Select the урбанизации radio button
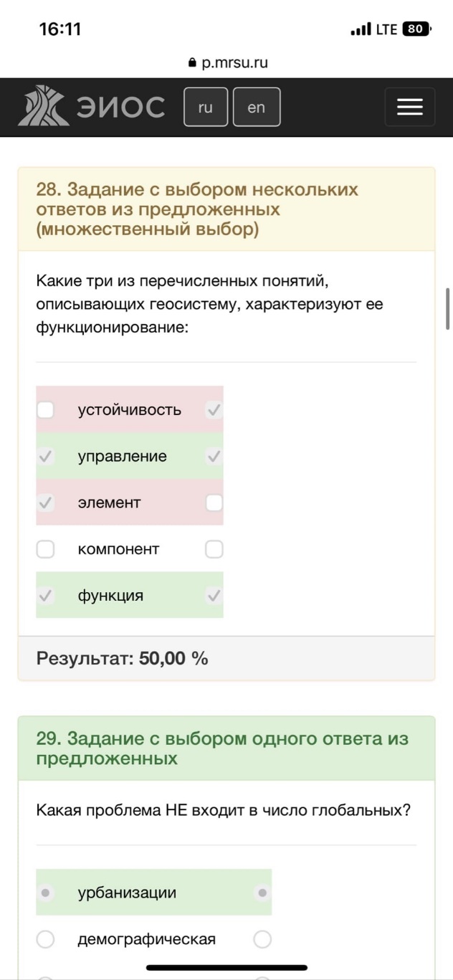The width and height of the screenshot is (453, 980). click(46, 893)
